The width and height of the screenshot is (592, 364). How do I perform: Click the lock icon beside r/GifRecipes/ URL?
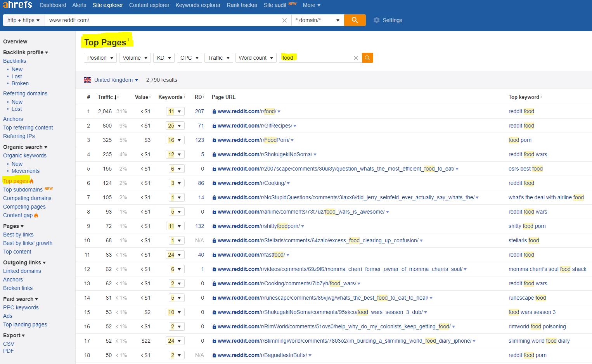tap(214, 126)
